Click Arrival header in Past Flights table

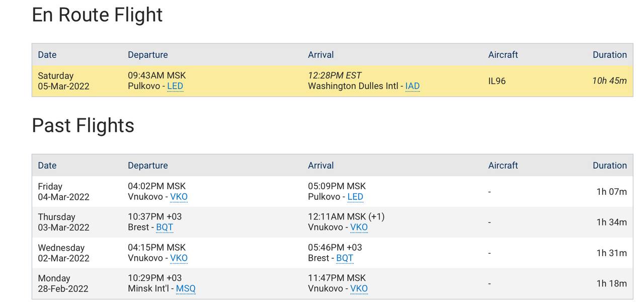click(320, 166)
